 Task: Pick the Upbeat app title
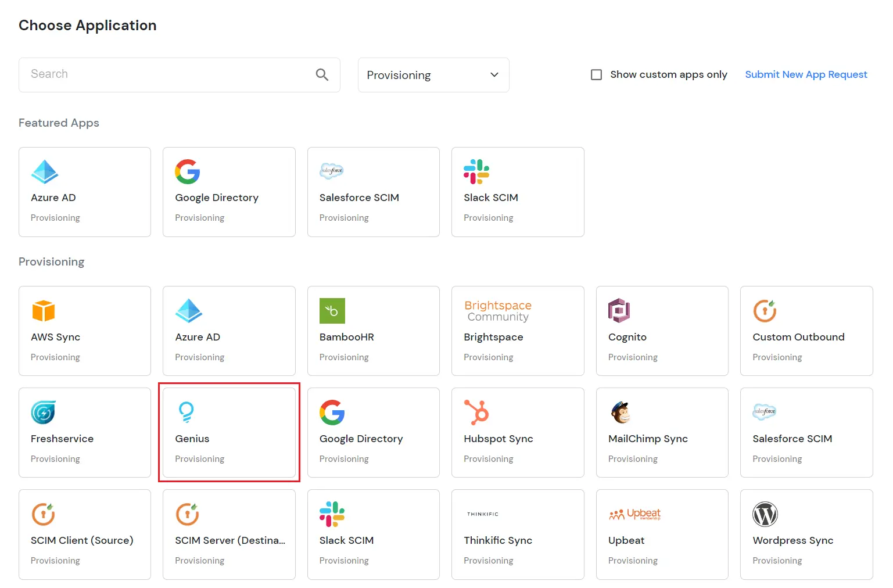click(x=626, y=540)
